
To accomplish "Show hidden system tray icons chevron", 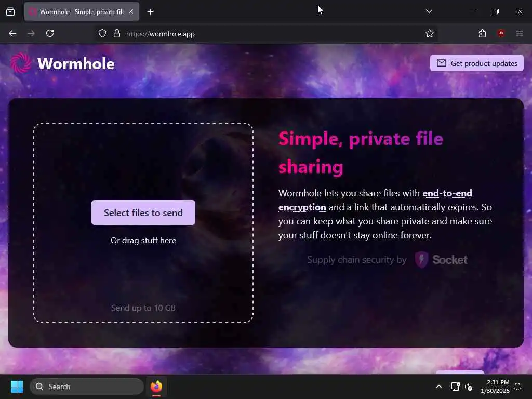I will coord(438,387).
